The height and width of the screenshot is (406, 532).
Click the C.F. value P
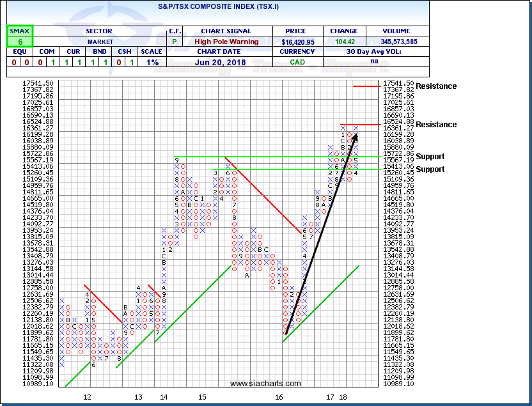pos(174,42)
